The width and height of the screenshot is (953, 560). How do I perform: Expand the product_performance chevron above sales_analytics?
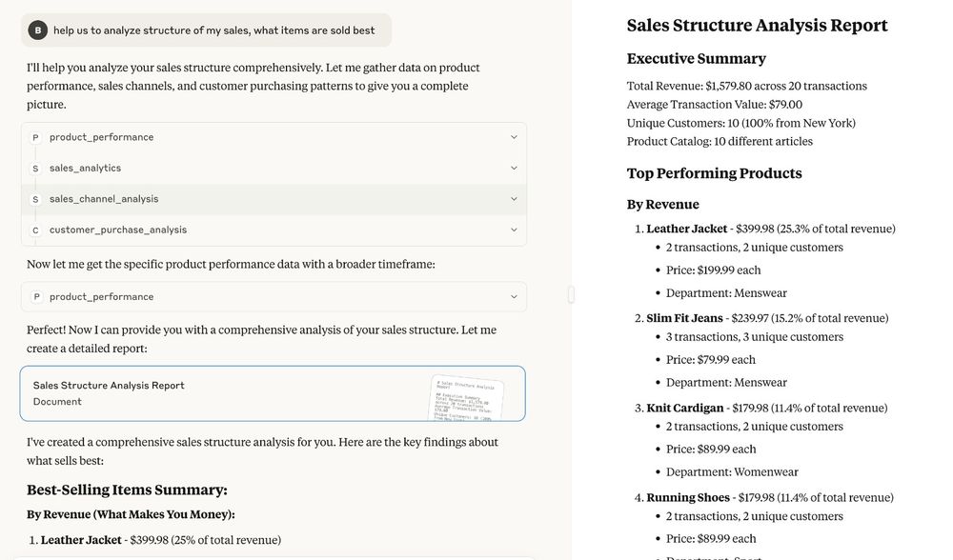[x=514, y=138]
